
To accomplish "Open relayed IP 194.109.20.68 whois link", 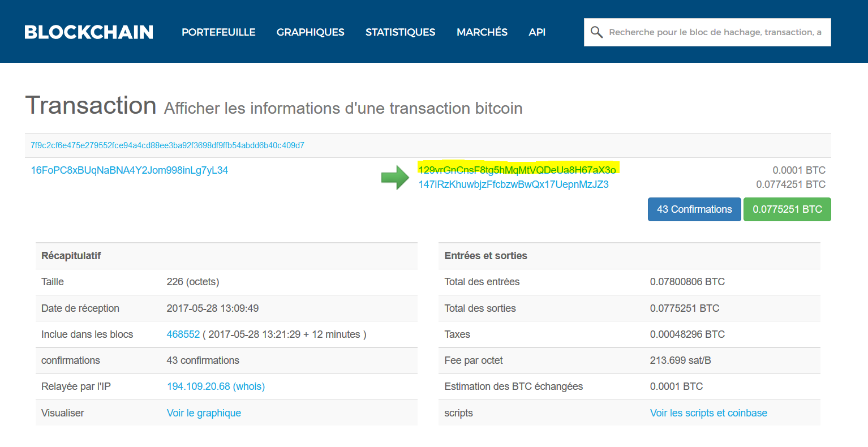I will (216, 386).
